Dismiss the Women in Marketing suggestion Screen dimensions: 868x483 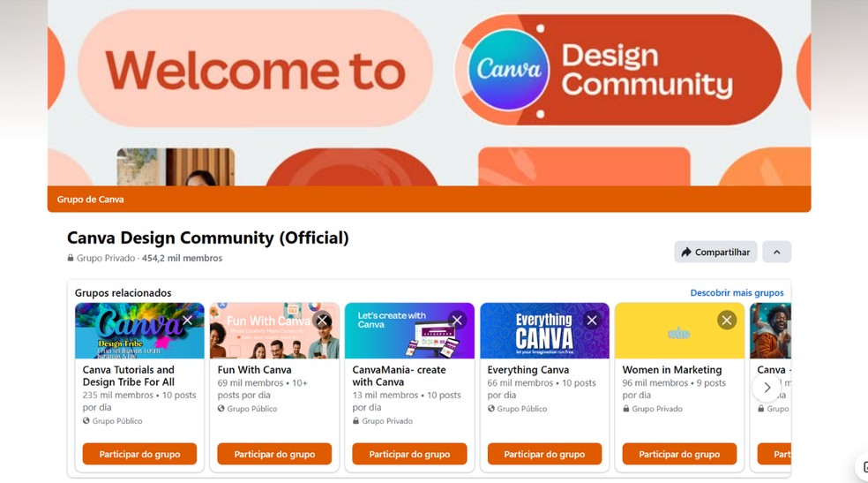(x=727, y=321)
